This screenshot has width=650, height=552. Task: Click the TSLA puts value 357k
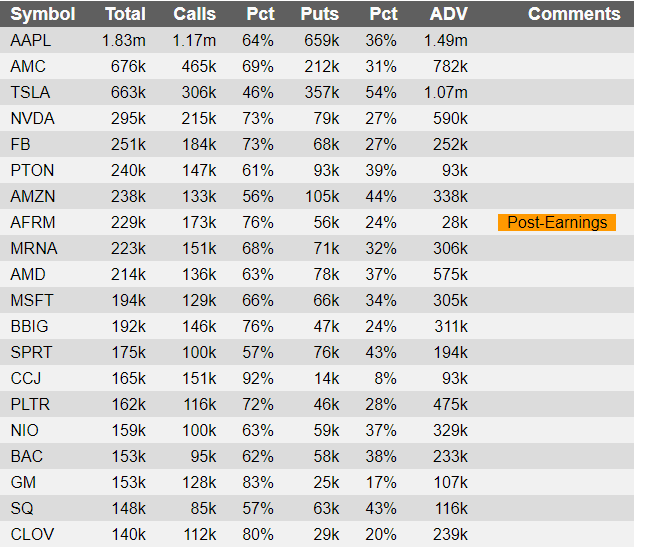pos(322,92)
